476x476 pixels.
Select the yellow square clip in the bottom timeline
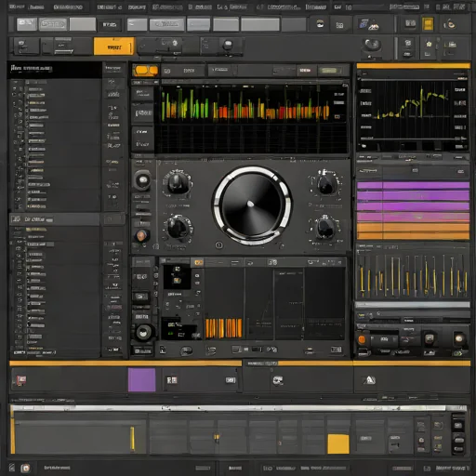pos(338,443)
